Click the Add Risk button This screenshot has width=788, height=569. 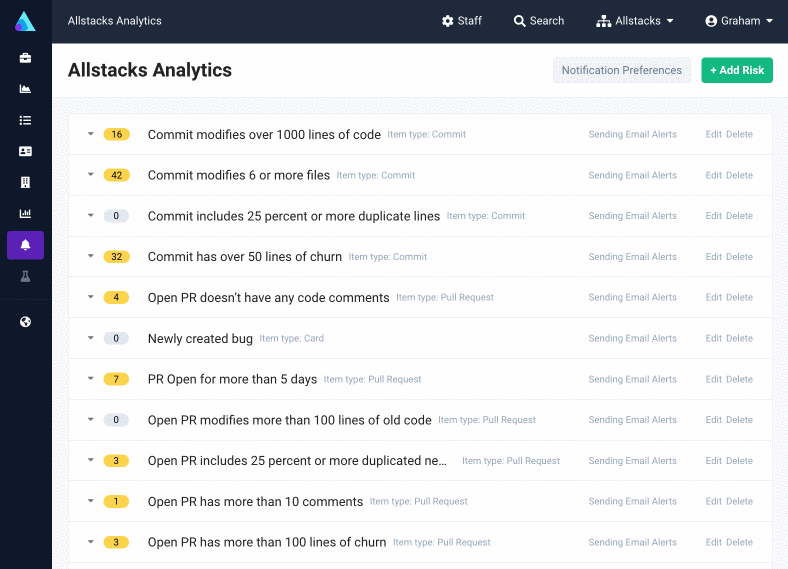point(736,70)
